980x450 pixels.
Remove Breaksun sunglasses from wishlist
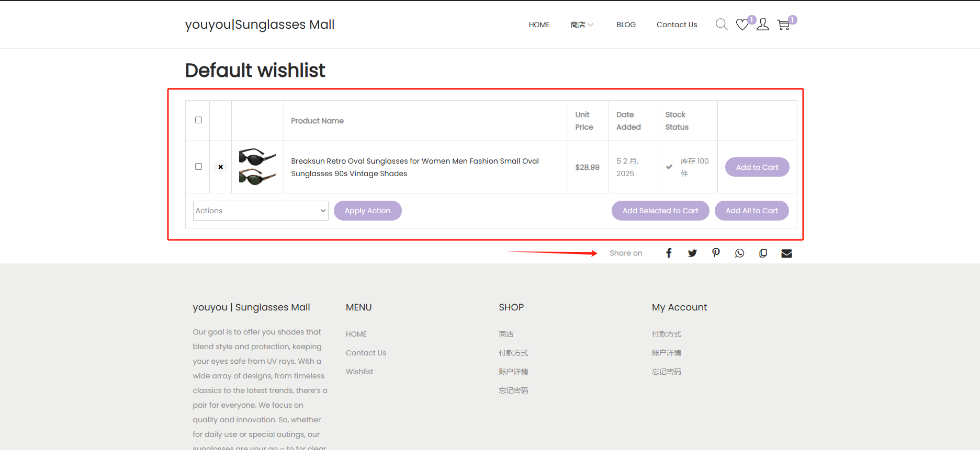pos(220,167)
